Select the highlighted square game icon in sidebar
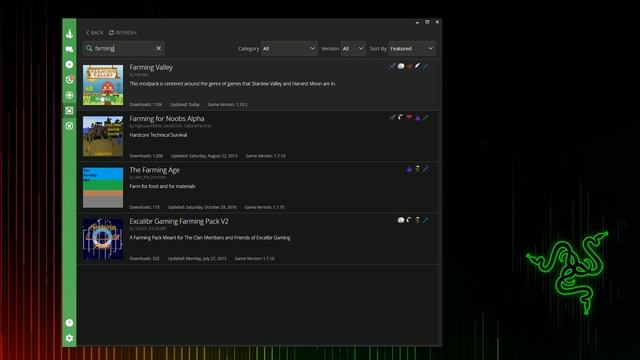Image resolution: width=640 pixels, height=360 pixels. click(x=69, y=110)
